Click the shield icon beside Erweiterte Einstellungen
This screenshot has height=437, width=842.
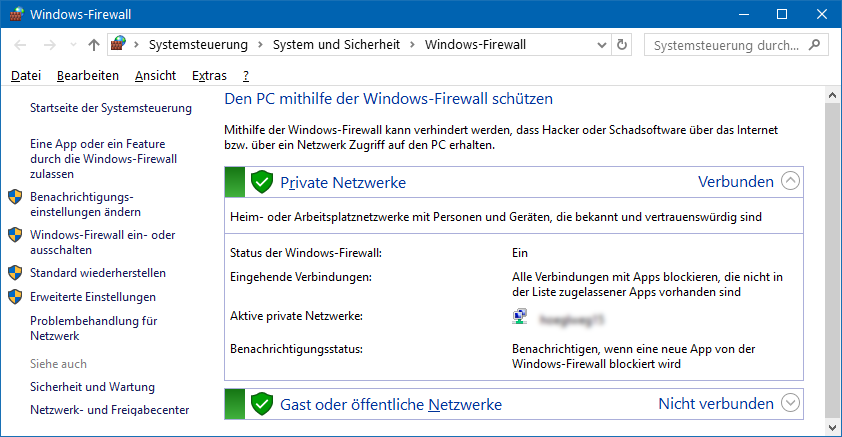tap(15, 297)
